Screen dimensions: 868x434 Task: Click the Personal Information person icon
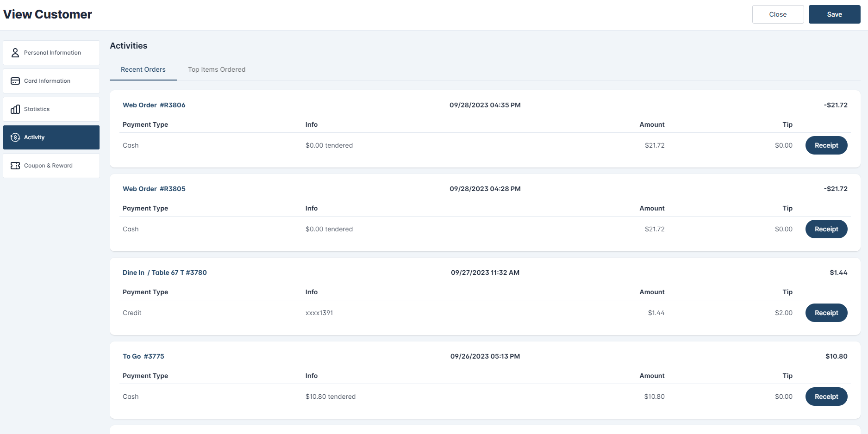15,53
